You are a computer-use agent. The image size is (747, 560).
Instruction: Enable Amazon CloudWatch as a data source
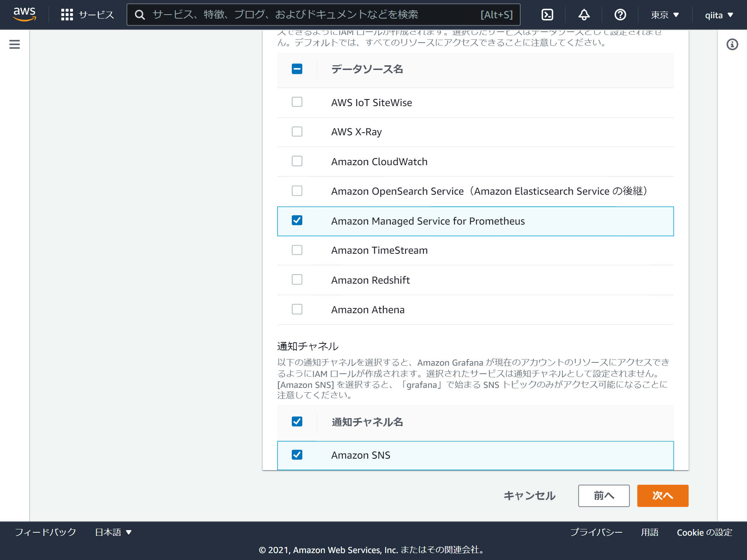pyautogui.click(x=297, y=162)
